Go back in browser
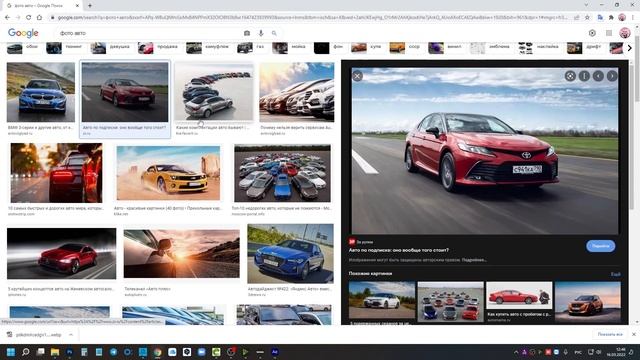This screenshot has width=640, height=360. pos(7,18)
